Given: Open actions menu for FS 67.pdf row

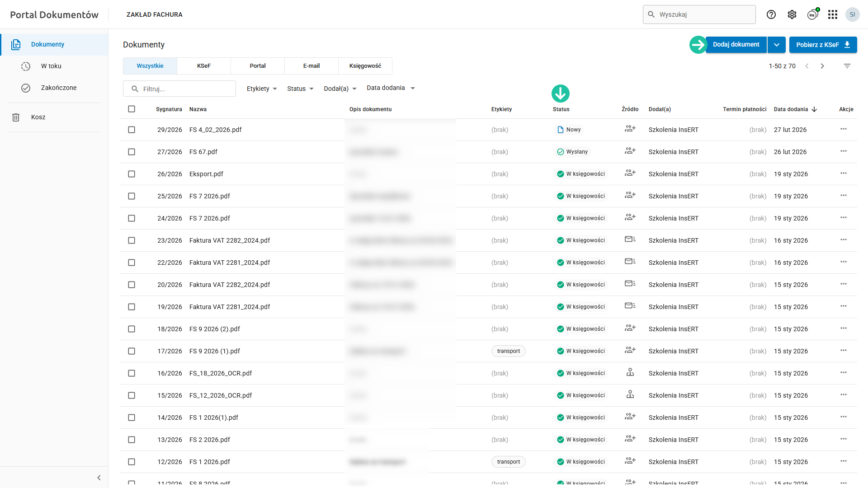Looking at the screenshot, I should [x=844, y=151].
